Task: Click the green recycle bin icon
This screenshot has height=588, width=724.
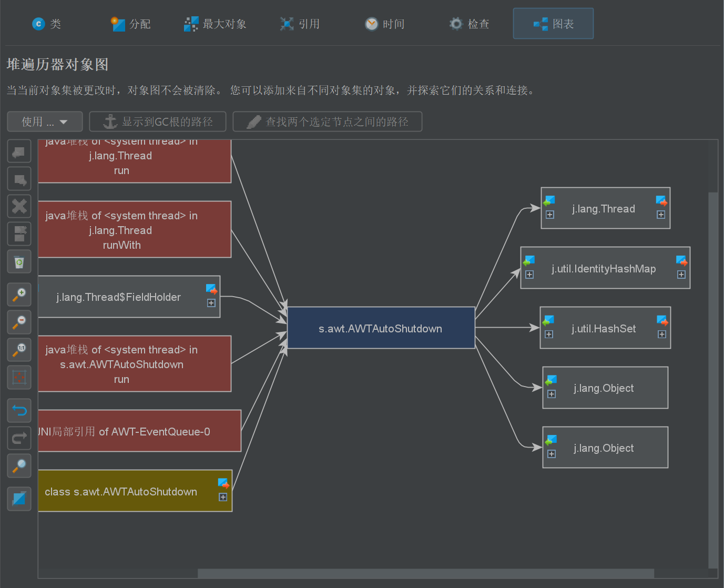Action: tap(19, 262)
